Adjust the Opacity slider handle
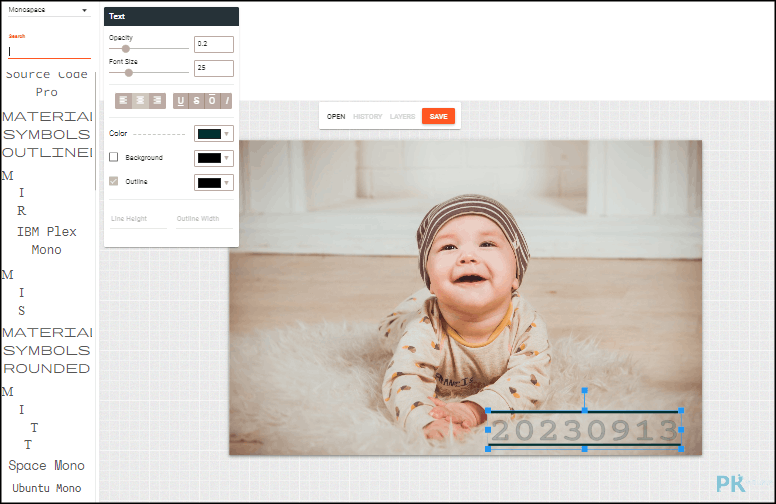This screenshot has height=504, width=776. click(x=126, y=49)
